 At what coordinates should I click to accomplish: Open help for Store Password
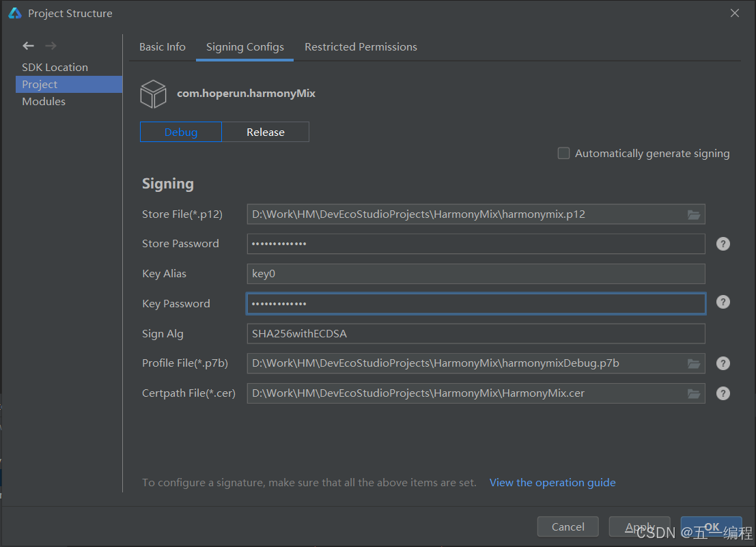click(723, 244)
